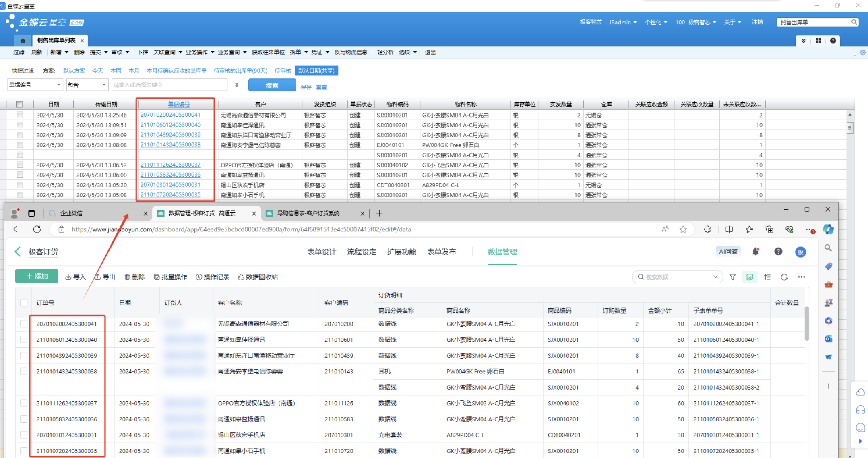Click the keyword filter input field
The width and height of the screenshot is (868, 458).
click(169, 85)
